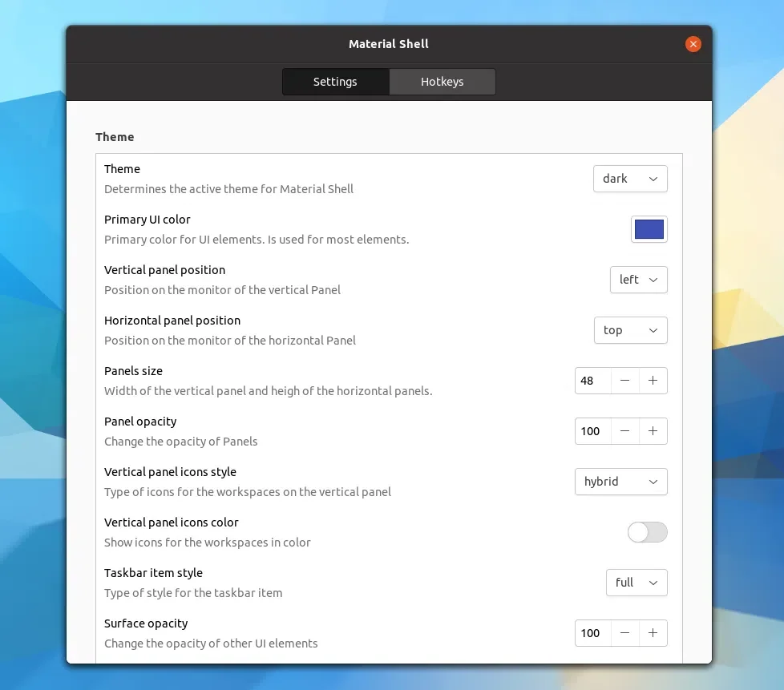This screenshot has height=690, width=784.
Task: Select the Settings tab
Action: coord(336,82)
